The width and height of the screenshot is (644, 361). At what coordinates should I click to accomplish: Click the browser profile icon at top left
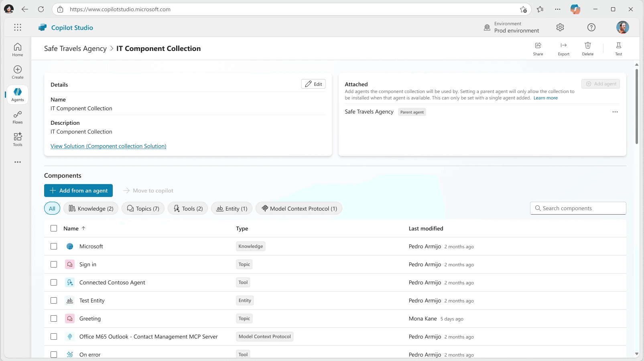(9, 9)
